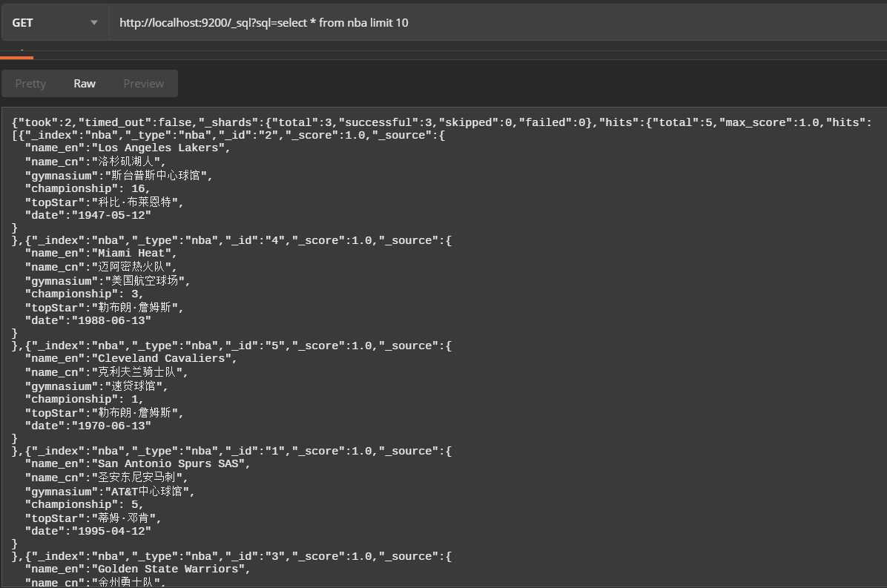
Task: Open the Preview response tab
Action: [x=144, y=84]
